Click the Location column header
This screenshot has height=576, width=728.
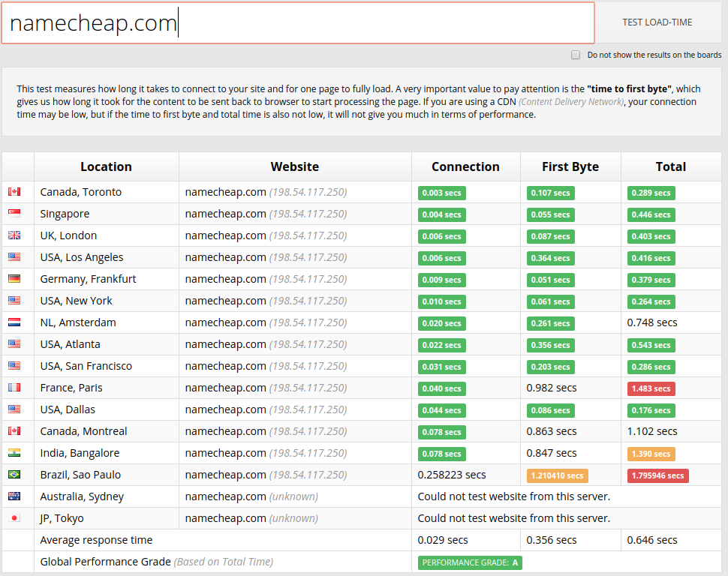coord(106,166)
